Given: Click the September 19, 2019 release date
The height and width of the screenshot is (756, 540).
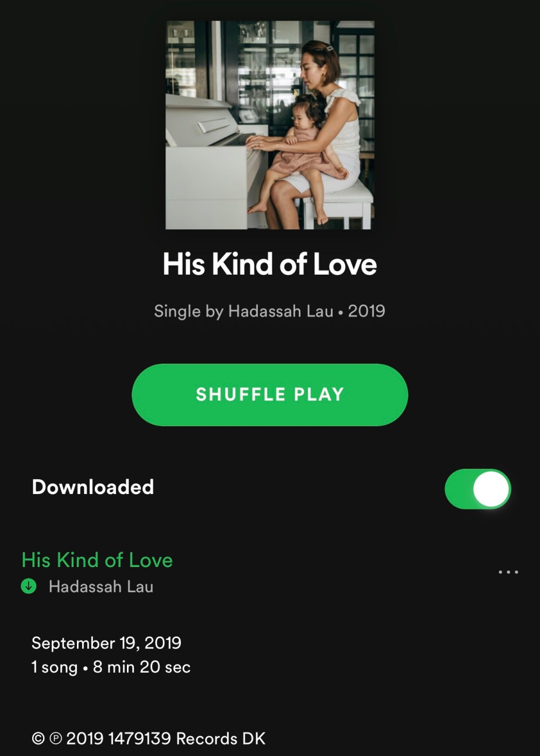Looking at the screenshot, I should (x=106, y=643).
